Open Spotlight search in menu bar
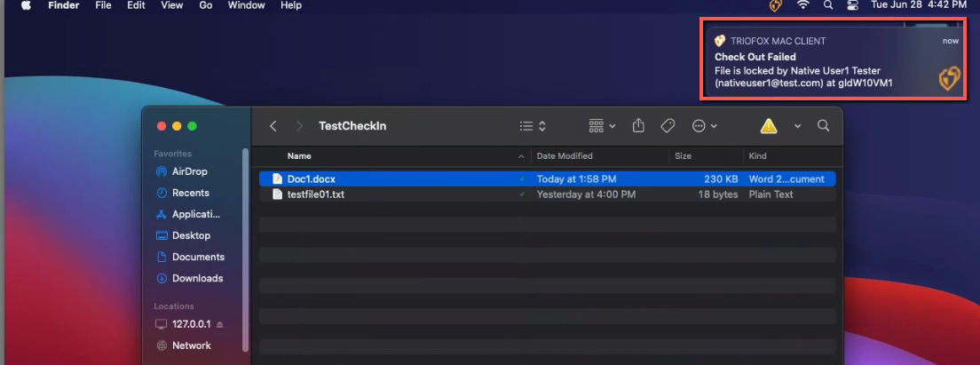This screenshot has width=980, height=365. (x=828, y=5)
